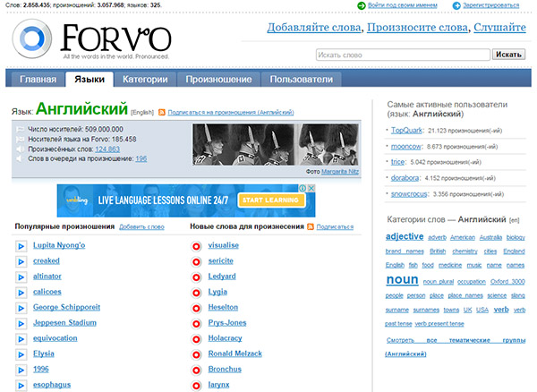This screenshot has height=392, width=537.
Task: Open TopQuark user profile link
Action: [407, 131]
